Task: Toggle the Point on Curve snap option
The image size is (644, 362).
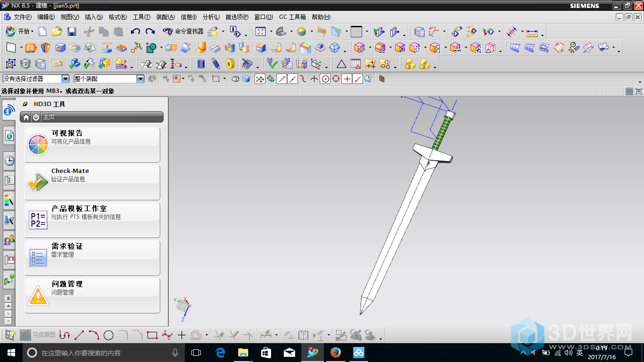Action: coord(358,79)
